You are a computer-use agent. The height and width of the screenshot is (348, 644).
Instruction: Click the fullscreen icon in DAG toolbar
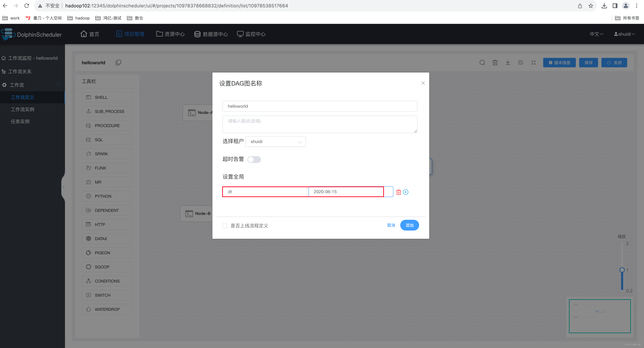coord(533,62)
